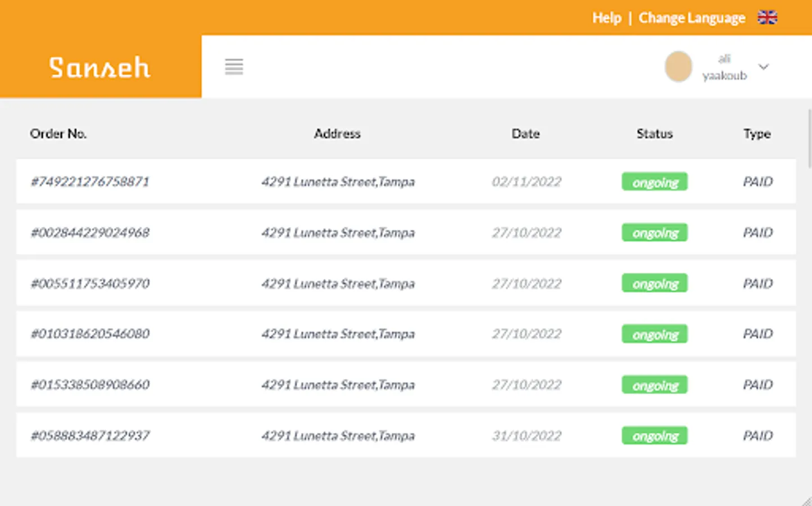Click the date 02/11/2022
This screenshot has height=506, width=812.
coord(527,182)
